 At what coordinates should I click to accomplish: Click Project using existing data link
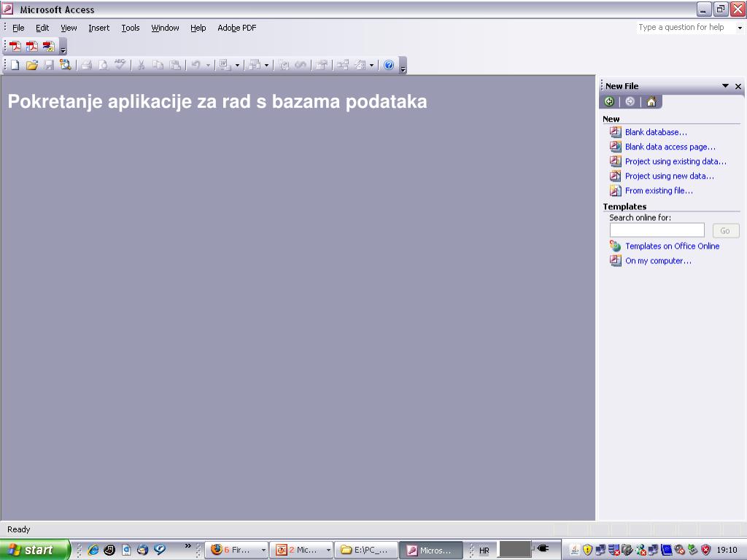coord(676,161)
